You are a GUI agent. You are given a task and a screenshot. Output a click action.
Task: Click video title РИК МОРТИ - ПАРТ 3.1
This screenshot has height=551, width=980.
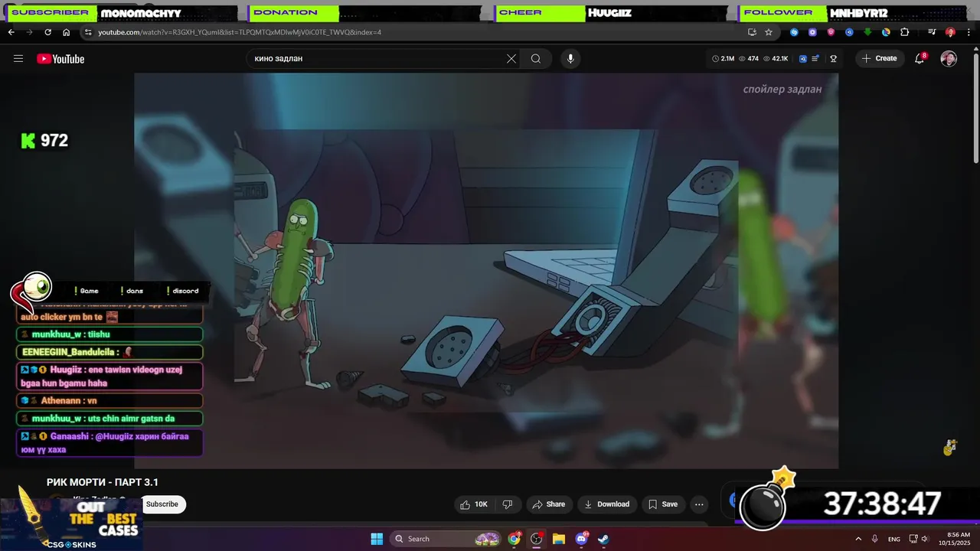103,482
